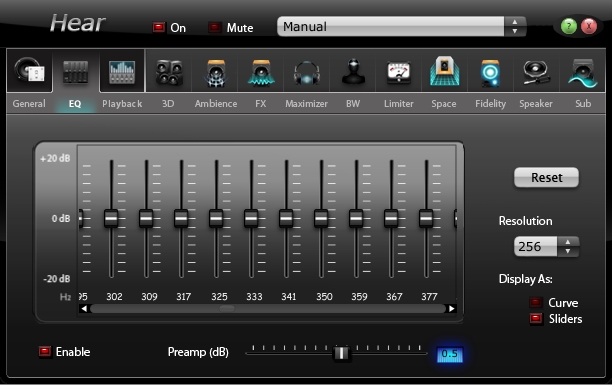Select the EQ mixer icon
This screenshot has width=612, height=385.
click(x=75, y=71)
